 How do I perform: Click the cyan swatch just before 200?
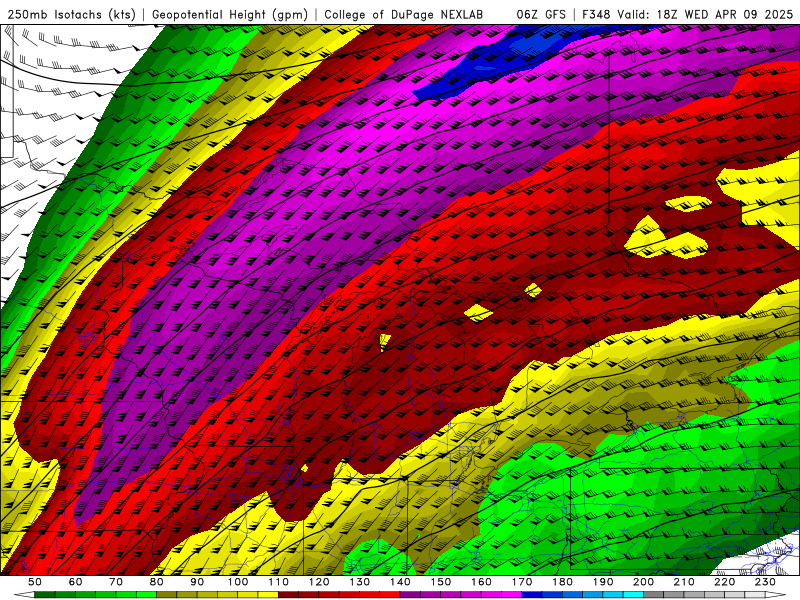tap(633, 595)
